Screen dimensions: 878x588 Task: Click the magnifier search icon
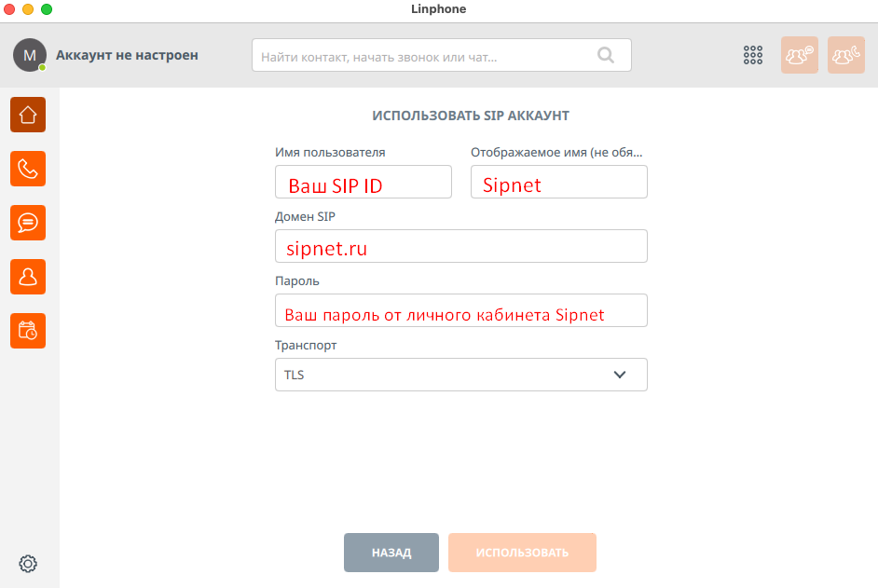pyautogui.click(x=606, y=55)
